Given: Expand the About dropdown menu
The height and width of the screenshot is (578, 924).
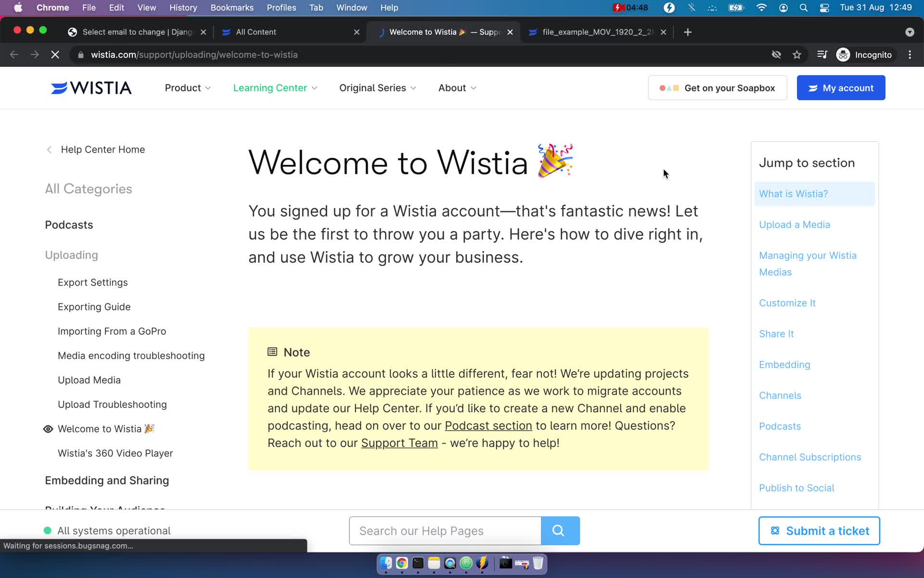Looking at the screenshot, I should [x=457, y=88].
